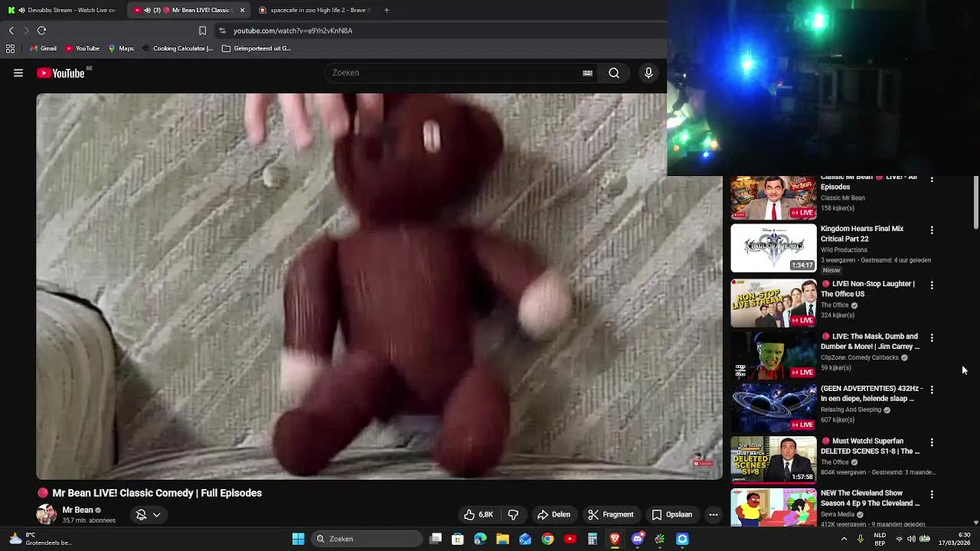The image size is (980, 551).
Task: Open Classic Mr Bean LIVE thumbnail
Action: tap(773, 197)
